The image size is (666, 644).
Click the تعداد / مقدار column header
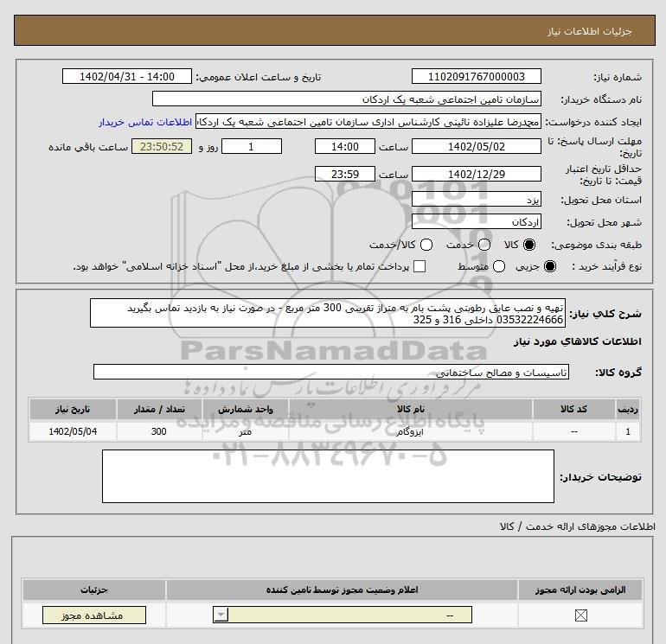[x=159, y=409]
